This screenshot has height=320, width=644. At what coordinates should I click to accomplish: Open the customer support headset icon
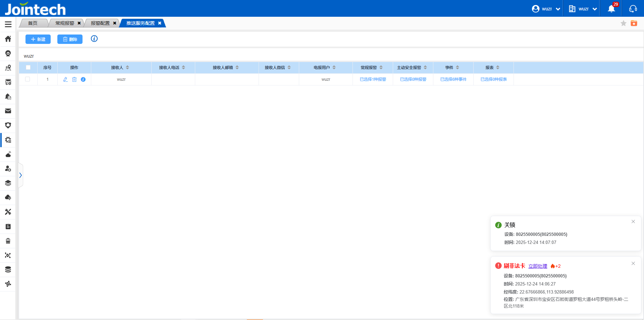[633, 8]
